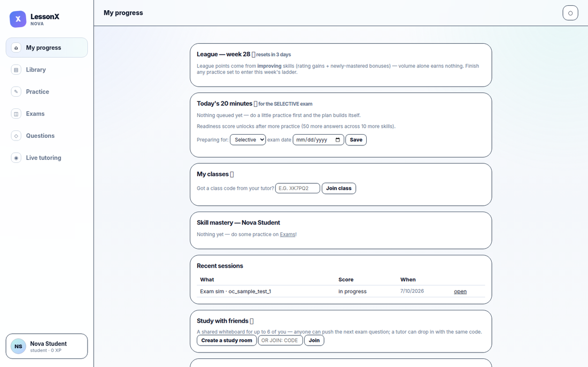The width and height of the screenshot is (588, 367).
Task: Click Join next to study room code
Action: coord(314,340)
